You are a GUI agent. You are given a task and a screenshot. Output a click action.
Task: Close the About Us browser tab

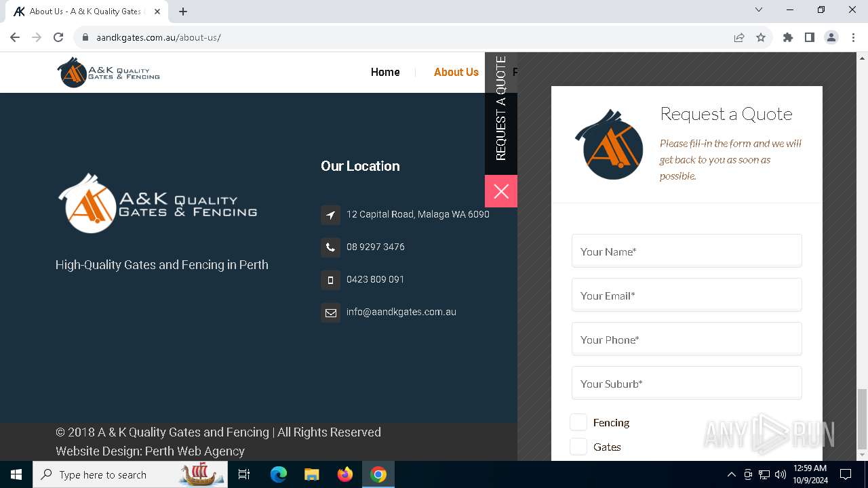coord(157,11)
